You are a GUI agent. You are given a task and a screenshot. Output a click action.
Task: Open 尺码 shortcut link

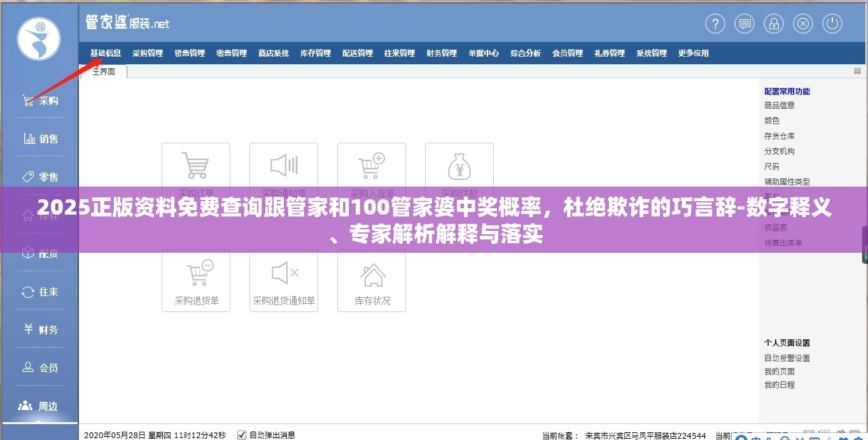pyautogui.click(x=772, y=166)
